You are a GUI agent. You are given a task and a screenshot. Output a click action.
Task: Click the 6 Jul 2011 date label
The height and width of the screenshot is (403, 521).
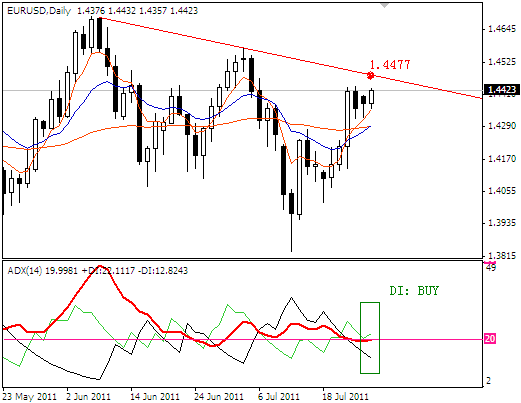tap(279, 397)
